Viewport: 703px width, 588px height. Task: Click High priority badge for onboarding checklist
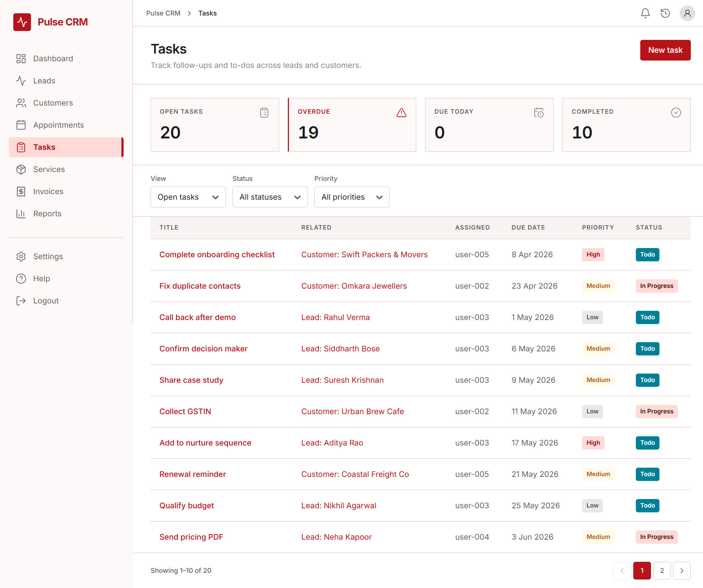pos(593,255)
